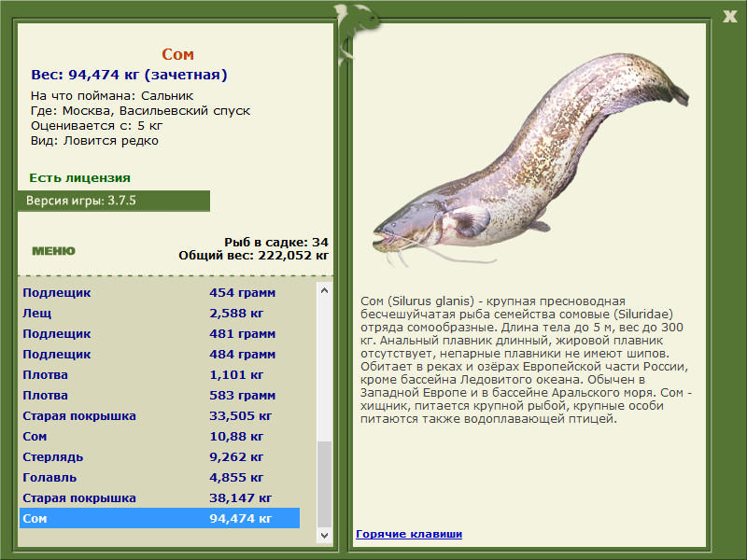Select the highlighted Сом 94,474 кг row
The height and width of the screenshot is (560, 747).
click(160, 518)
